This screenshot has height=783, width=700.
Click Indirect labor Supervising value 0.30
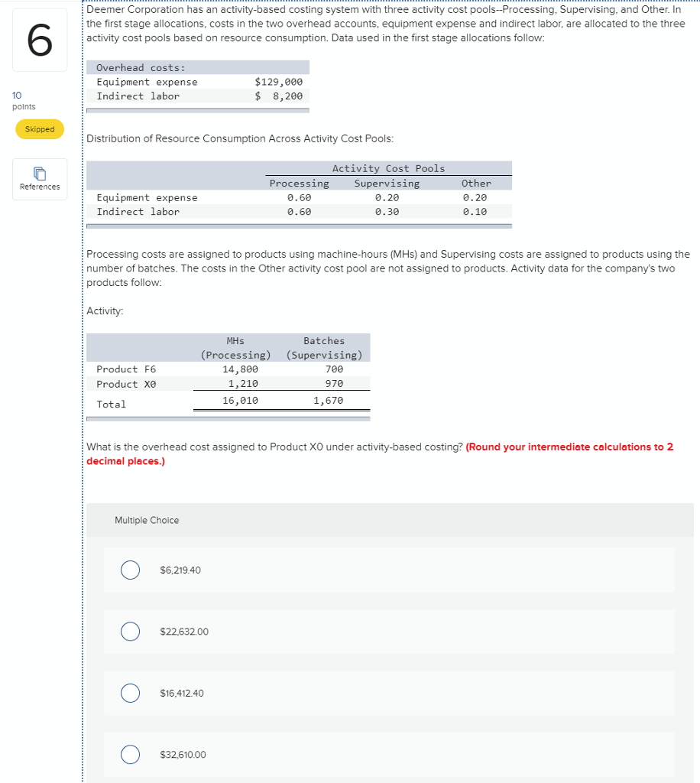tap(387, 212)
